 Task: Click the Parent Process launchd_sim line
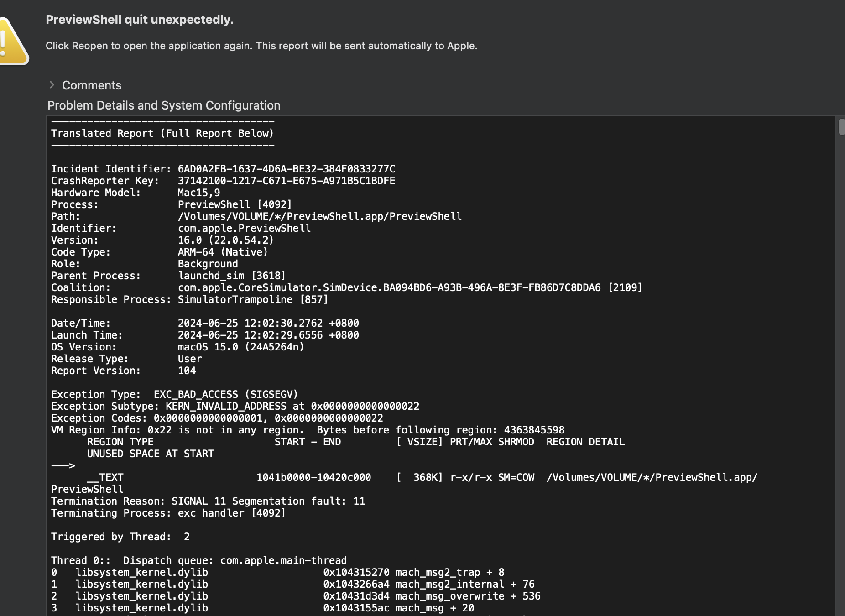click(x=168, y=276)
